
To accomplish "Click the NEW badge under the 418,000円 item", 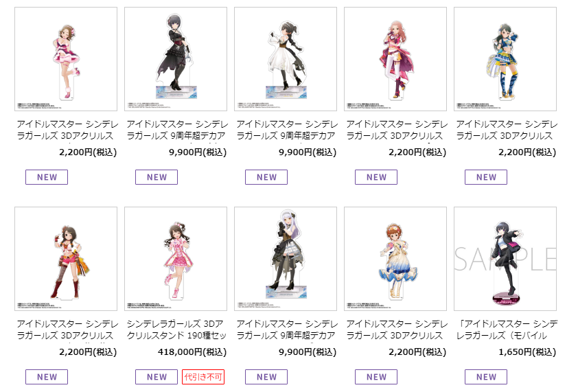I will click(157, 377).
